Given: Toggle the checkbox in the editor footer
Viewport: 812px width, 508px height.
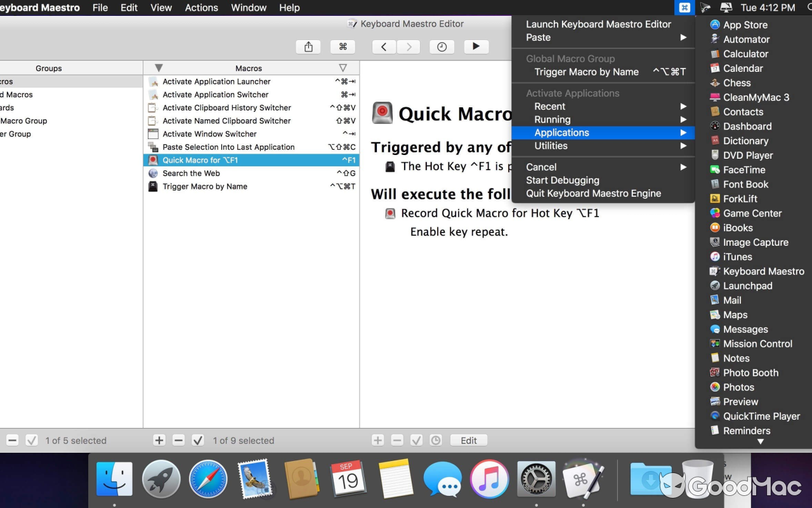Looking at the screenshot, I should click(x=417, y=440).
